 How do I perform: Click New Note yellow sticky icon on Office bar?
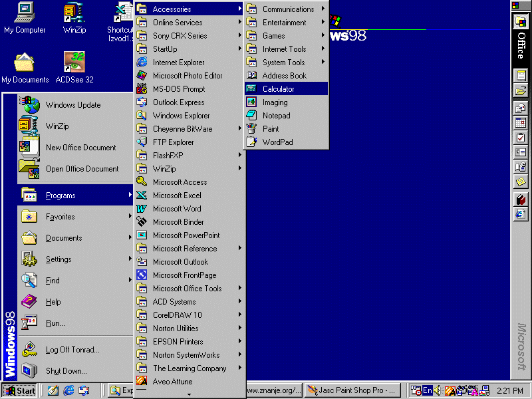[521, 182]
